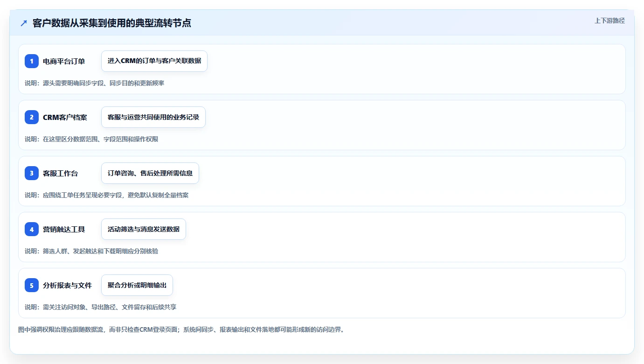644x364 pixels.
Task: Select the 订单咨询、售后处理所需信息 chip
Action: (150, 173)
